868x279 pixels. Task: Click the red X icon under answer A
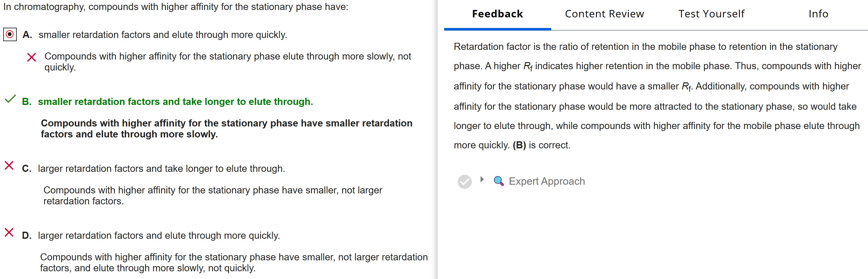31,57
